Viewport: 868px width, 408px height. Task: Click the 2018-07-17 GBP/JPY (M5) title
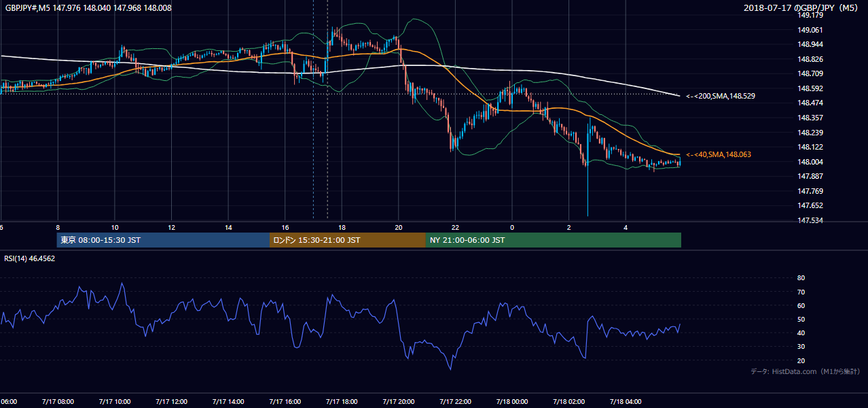point(801,7)
